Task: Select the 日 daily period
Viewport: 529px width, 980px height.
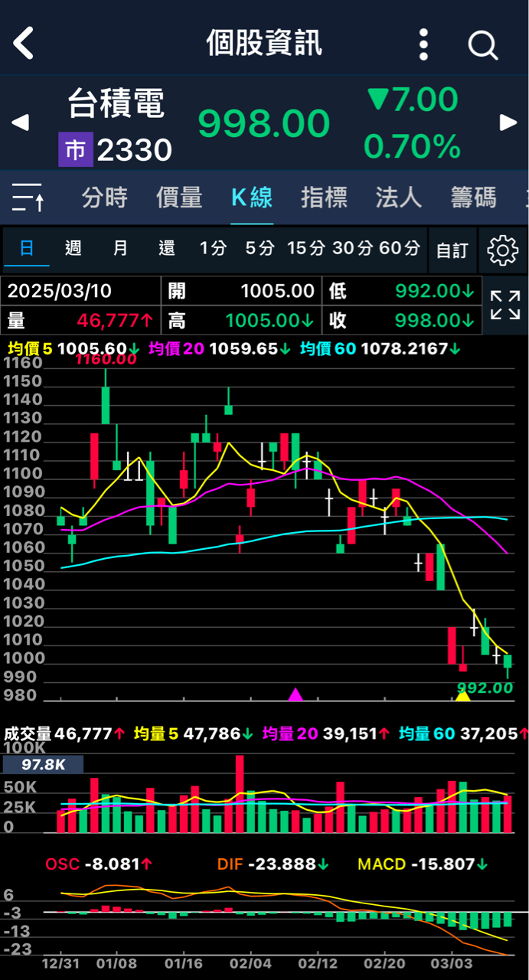Action: tap(27, 248)
